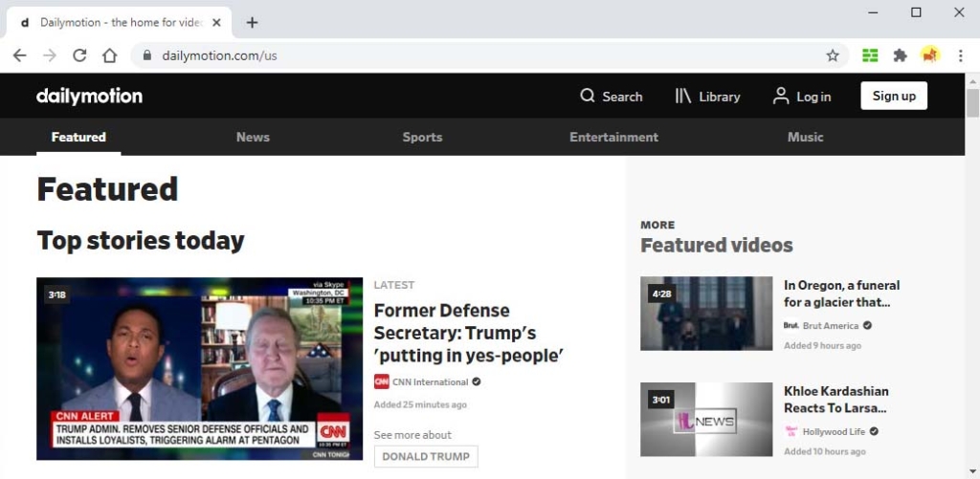Click the page scrollbar thumb

coord(972,103)
